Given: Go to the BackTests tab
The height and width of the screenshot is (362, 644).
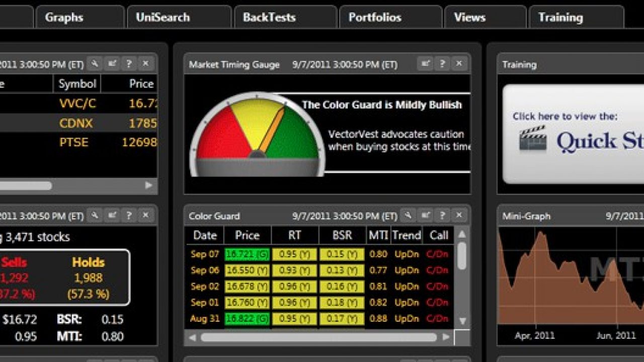Looking at the screenshot, I should (x=285, y=17).
